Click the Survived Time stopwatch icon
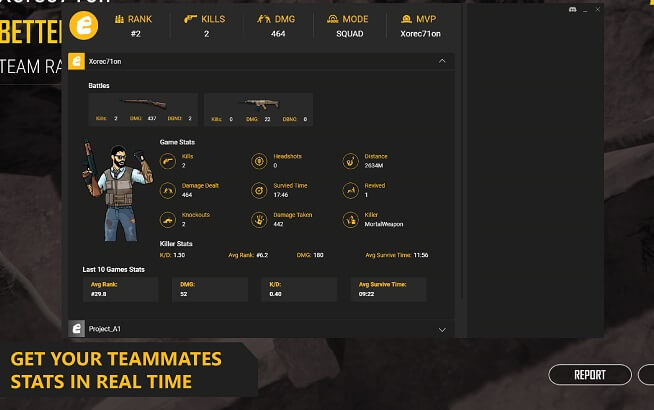 pos(259,189)
